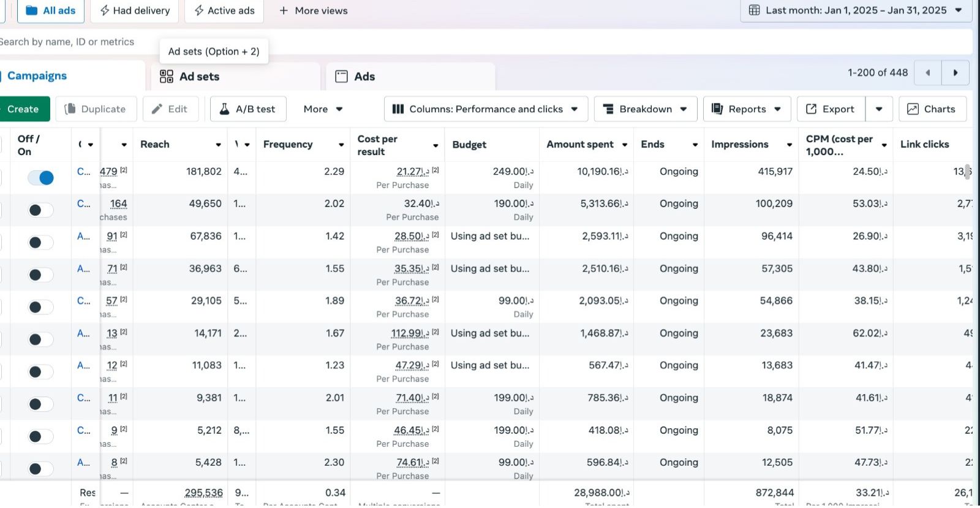Click the Budget column header
This screenshot has width=980, height=508.
pyautogui.click(x=469, y=145)
